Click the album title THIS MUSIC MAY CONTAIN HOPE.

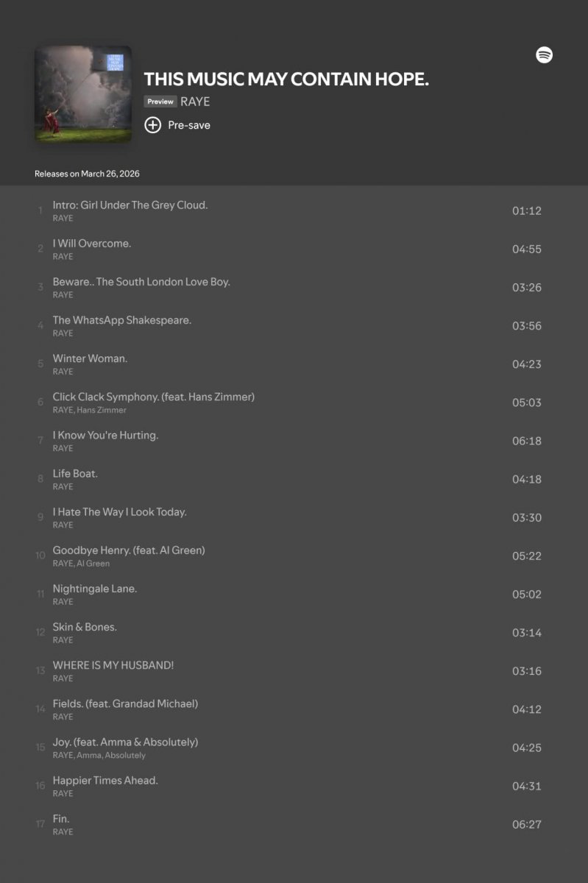click(x=286, y=79)
